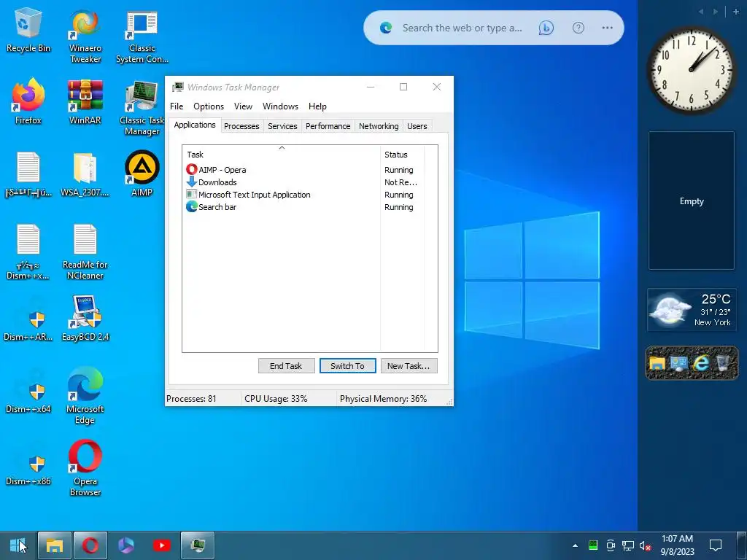Open the Help menu
The width and height of the screenshot is (747, 560).
pos(317,106)
